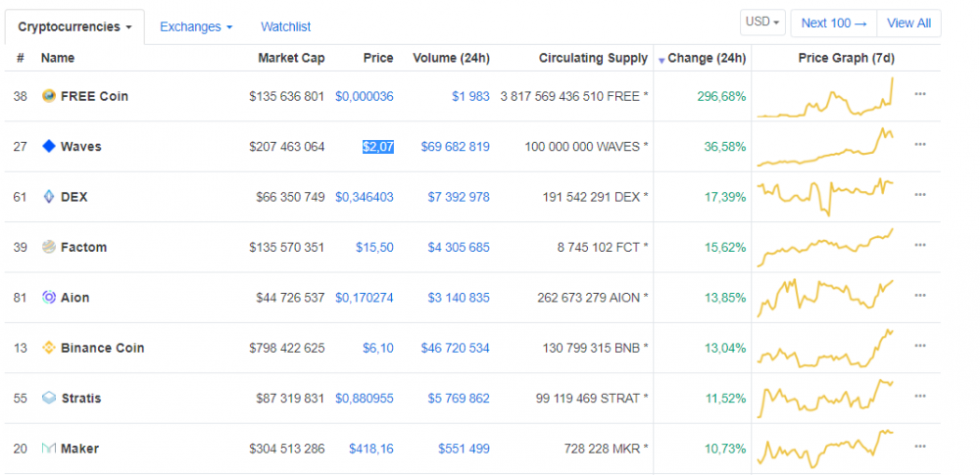
Task: Sort by the # rank column
Action: point(21,58)
